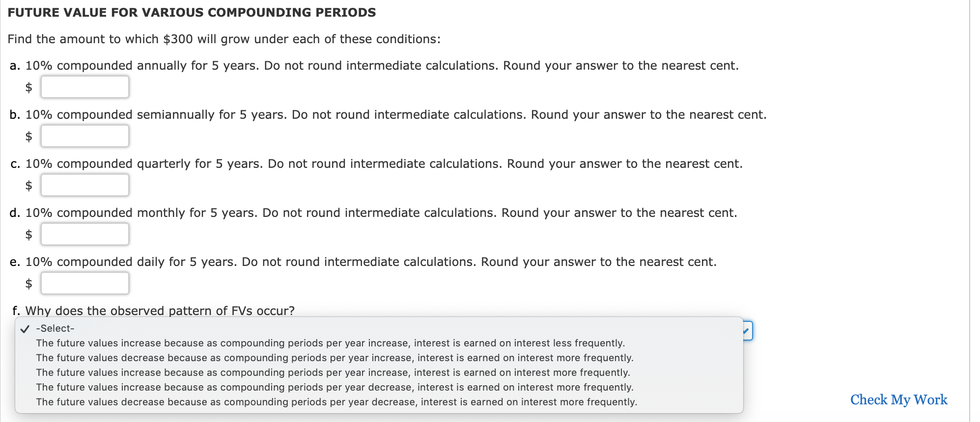Click the monthly compounding answer field
Image resolution: width=980 pixels, height=422 pixels.
click(x=84, y=234)
